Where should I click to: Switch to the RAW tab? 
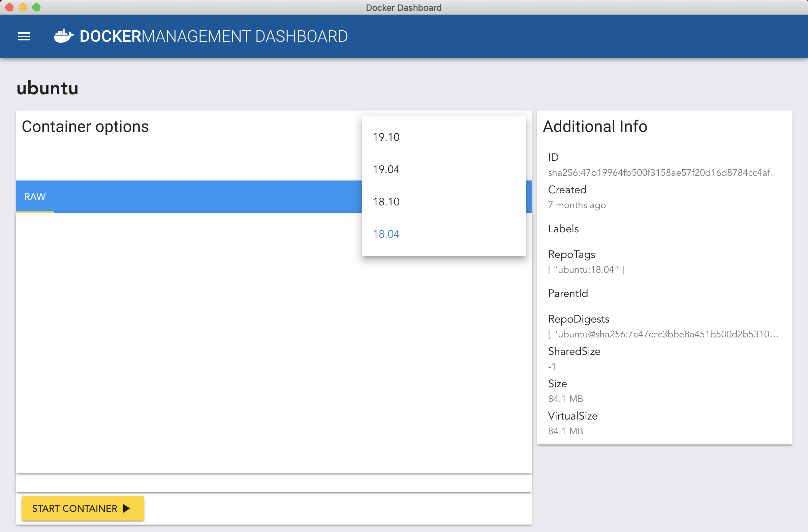(x=35, y=197)
